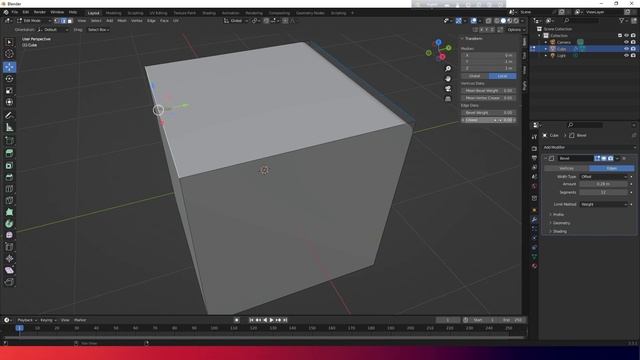Viewport: 640px width, 360px height.
Task: Select the Bevel tool in the toolbar
Action: coord(9,177)
